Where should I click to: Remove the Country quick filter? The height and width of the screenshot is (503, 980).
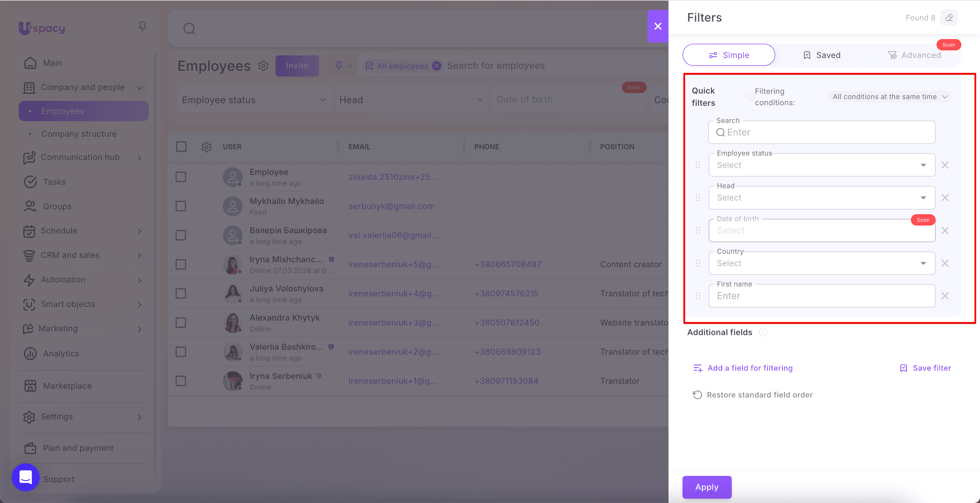tap(945, 263)
